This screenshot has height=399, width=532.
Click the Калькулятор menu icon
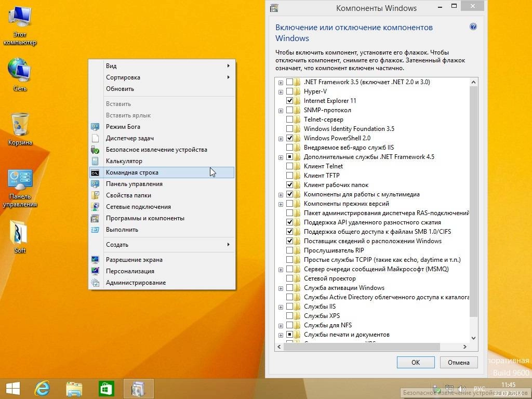click(95, 161)
